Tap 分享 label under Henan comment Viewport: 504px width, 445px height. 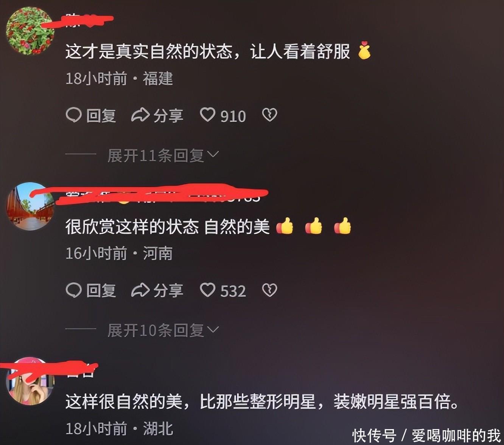168,291
